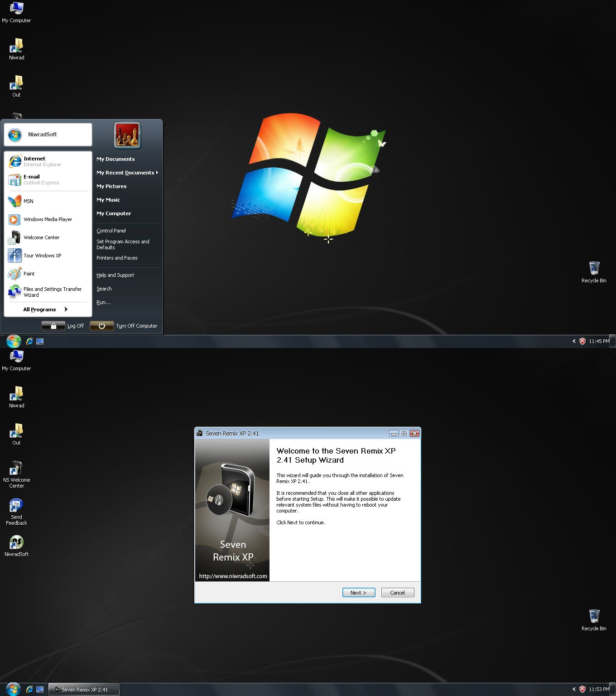
Task: Click the chess user picture in Start menu
Action: (127, 135)
